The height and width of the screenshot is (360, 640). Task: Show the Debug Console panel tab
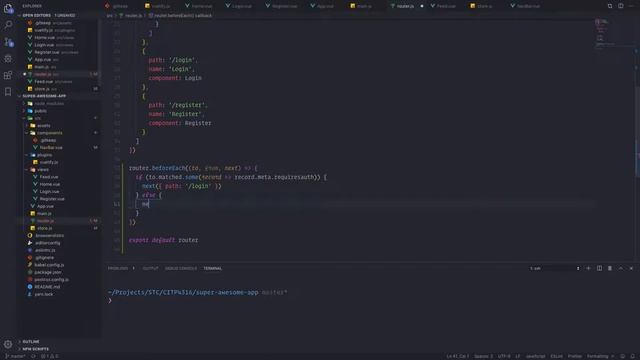[181, 268]
